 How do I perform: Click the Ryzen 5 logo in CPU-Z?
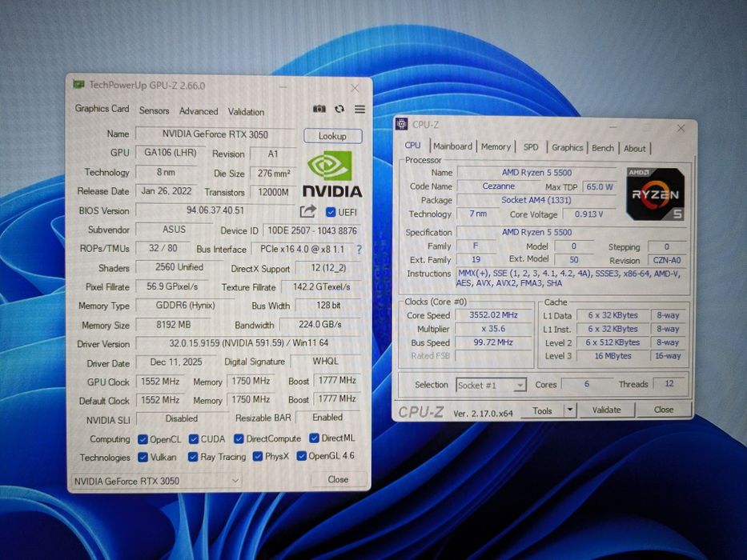(x=656, y=194)
